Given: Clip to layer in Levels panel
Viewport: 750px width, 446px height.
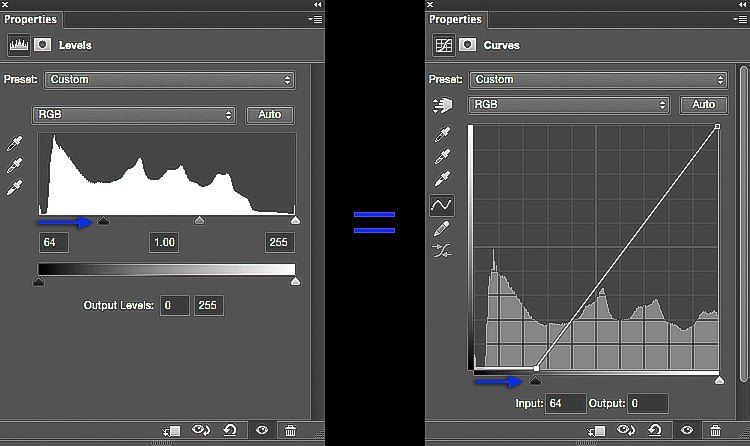Looking at the screenshot, I should point(171,431).
